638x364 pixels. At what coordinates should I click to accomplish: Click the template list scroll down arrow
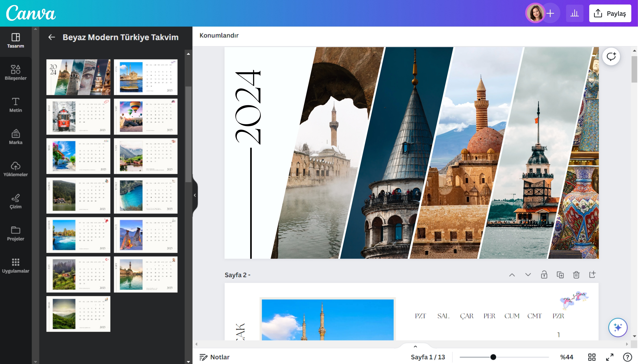pos(188,362)
